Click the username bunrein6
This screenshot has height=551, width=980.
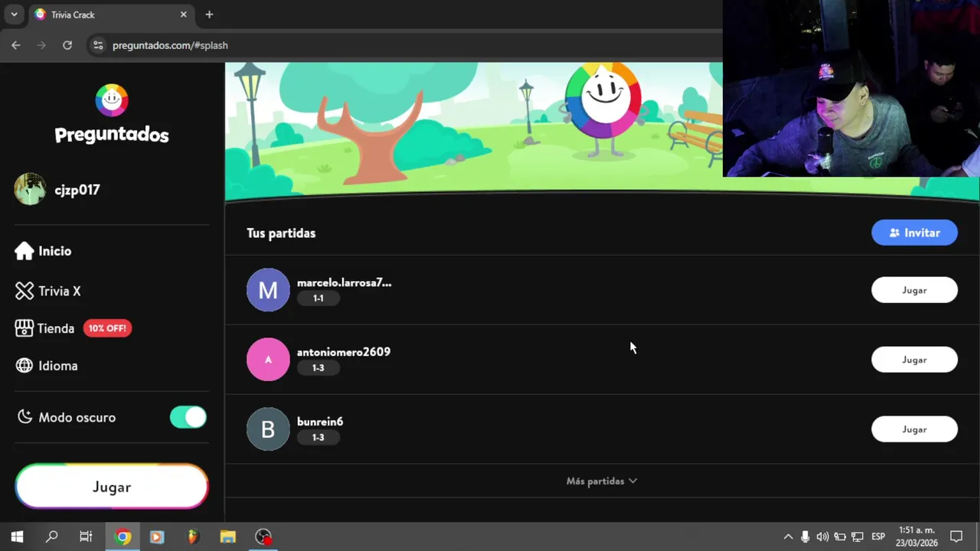click(x=320, y=422)
